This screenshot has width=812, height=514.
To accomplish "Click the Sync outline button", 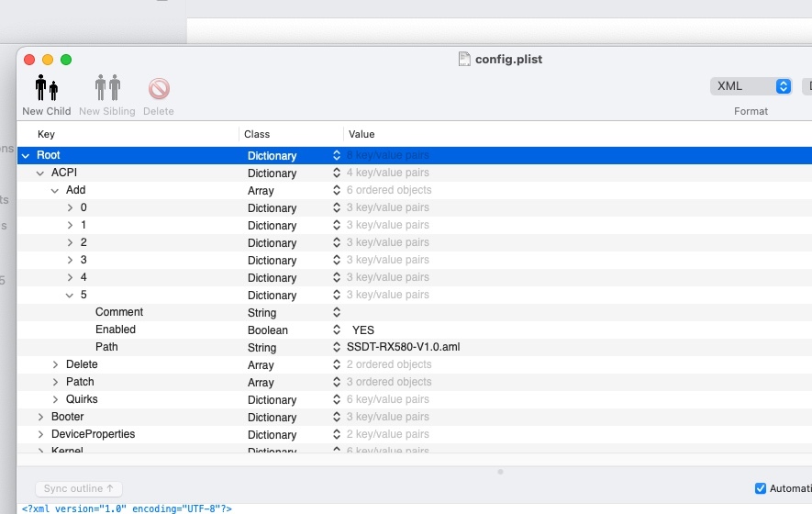I will click(79, 488).
